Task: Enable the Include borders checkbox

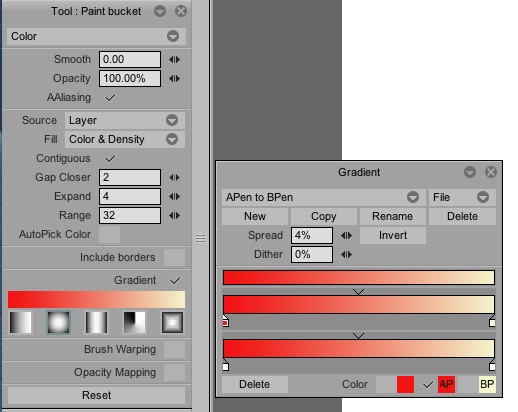Action: (x=174, y=257)
